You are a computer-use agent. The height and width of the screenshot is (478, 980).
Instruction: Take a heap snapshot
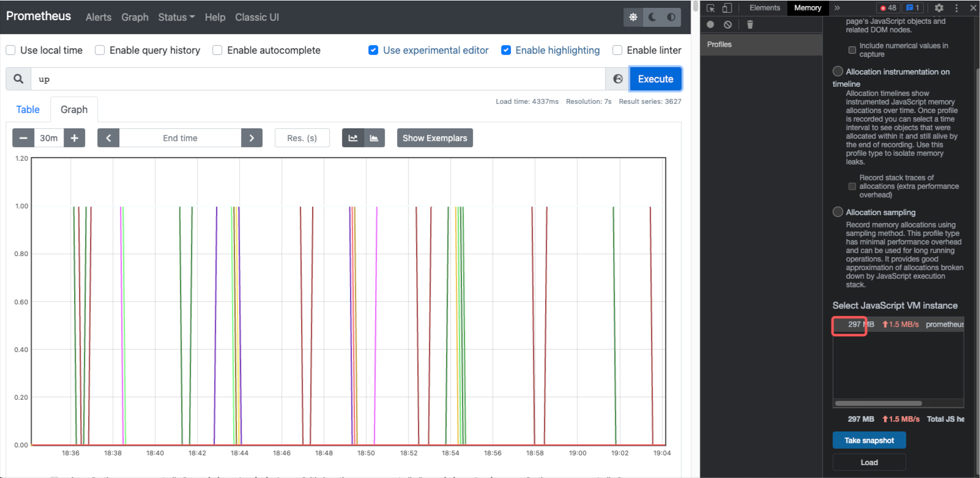point(869,440)
